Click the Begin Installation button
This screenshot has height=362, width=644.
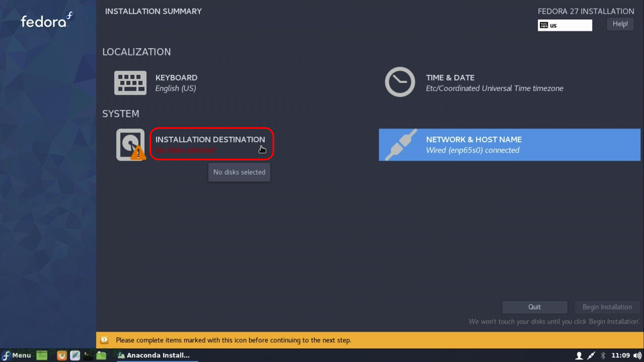pos(607,307)
